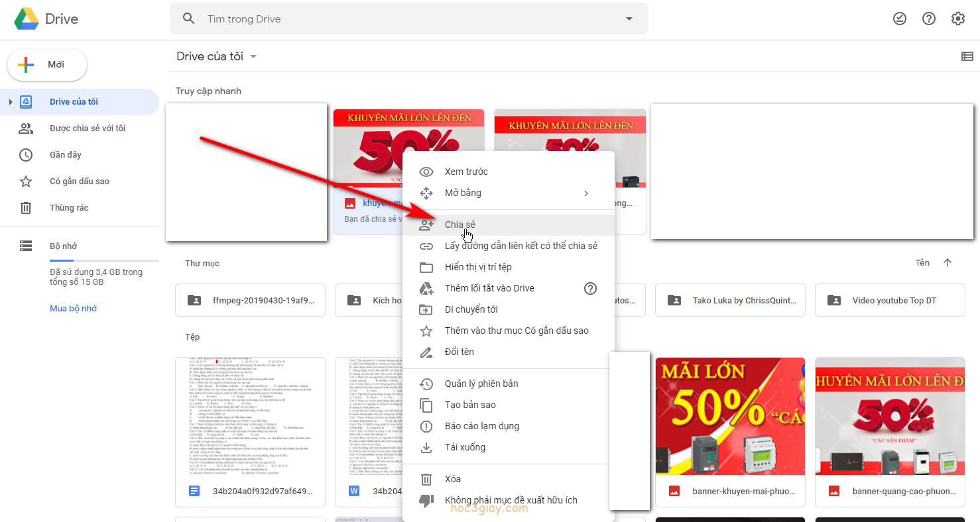Open the help question mark icon
This screenshot has width=980, height=522.
pyautogui.click(x=929, y=19)
